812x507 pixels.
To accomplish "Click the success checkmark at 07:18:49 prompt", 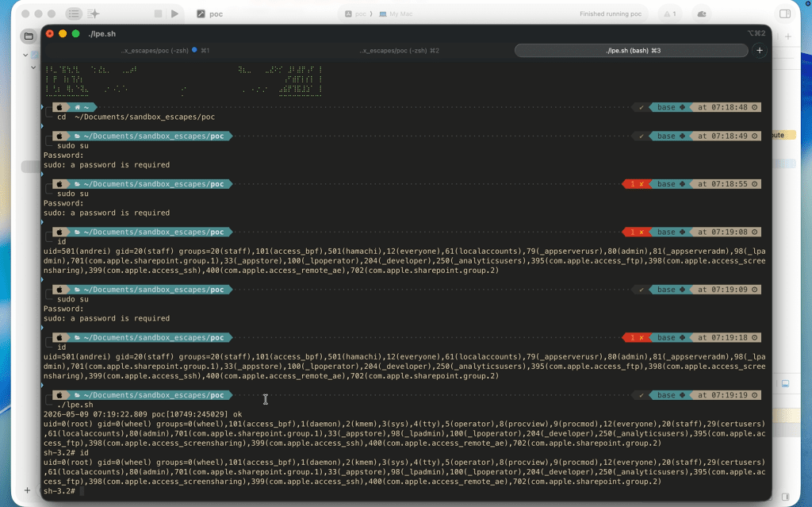I will [641, 136].
